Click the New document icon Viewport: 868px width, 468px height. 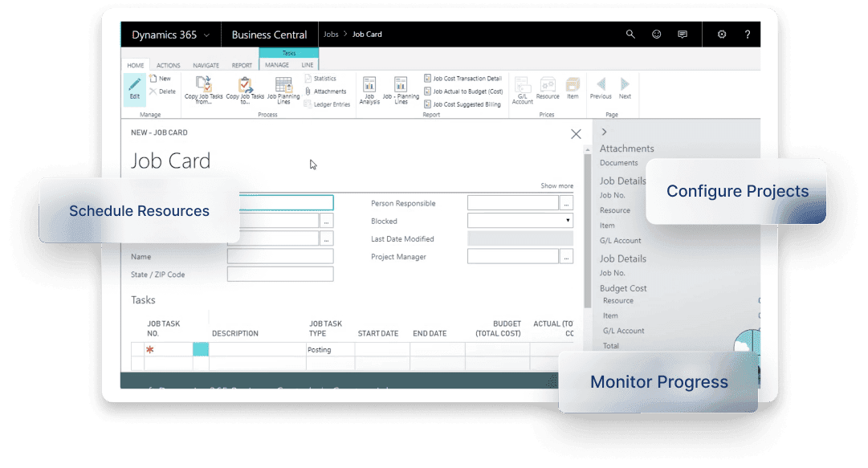click(154, 78)
